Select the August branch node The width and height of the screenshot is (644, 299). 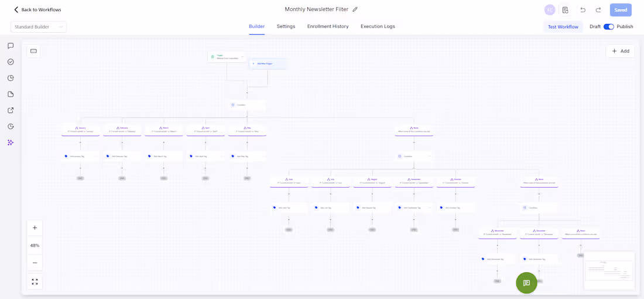pos(372,182)
